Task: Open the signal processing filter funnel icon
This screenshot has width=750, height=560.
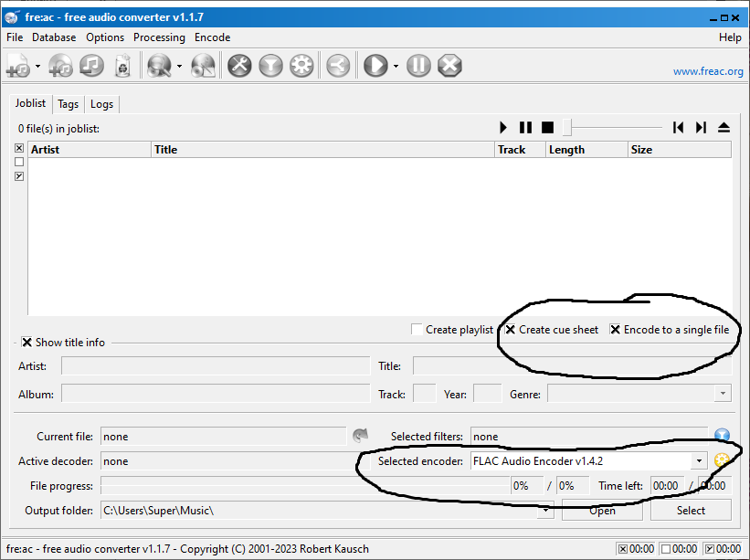Action: (270, 66)
